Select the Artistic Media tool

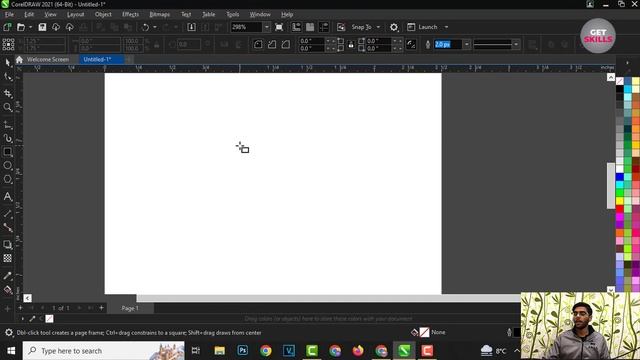(8, 138)
